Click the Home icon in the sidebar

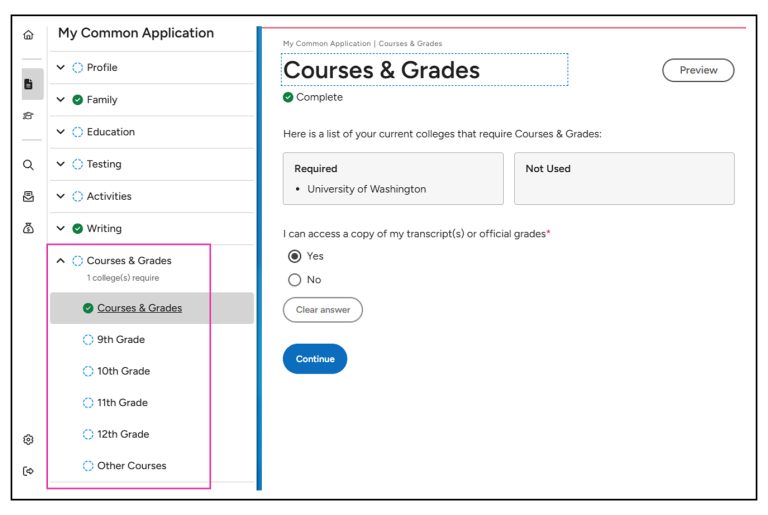28,35
